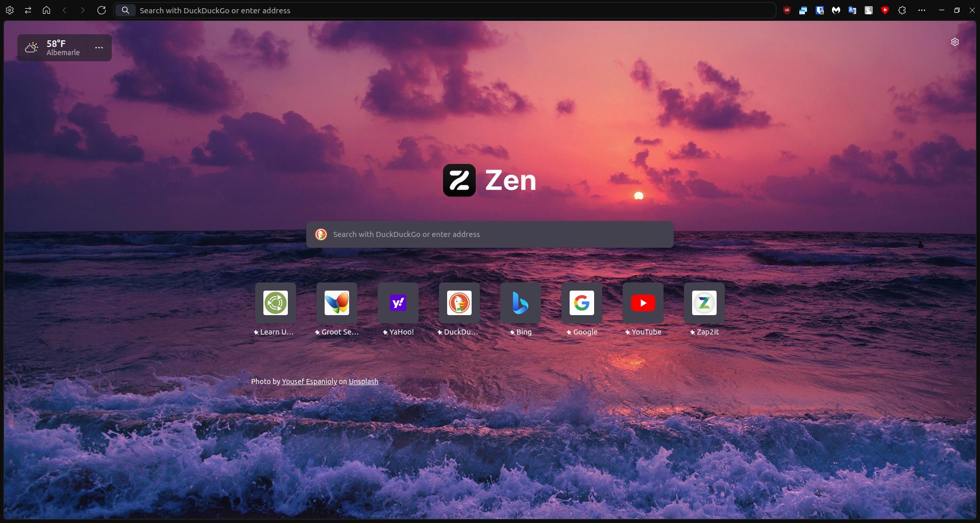This screenshot has height=523, width=980.
Task: Minimize the browser window
Action: point(942,10)
